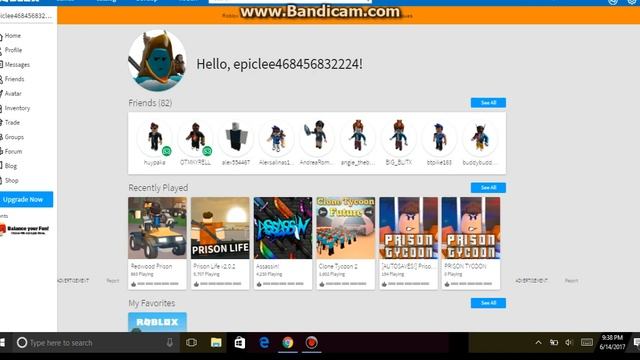Open friend AndreaRom's avatar
The image size is (640, 360).
(317, 138)
